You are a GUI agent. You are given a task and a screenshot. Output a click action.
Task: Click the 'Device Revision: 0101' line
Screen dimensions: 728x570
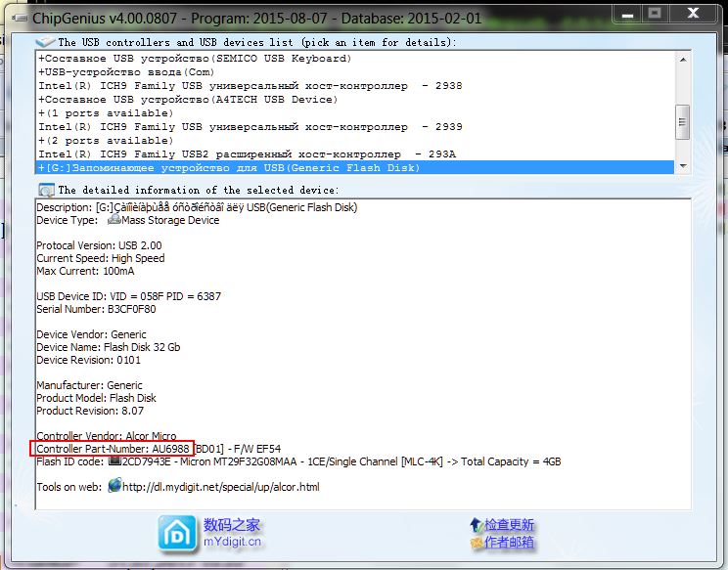(88, 360)
